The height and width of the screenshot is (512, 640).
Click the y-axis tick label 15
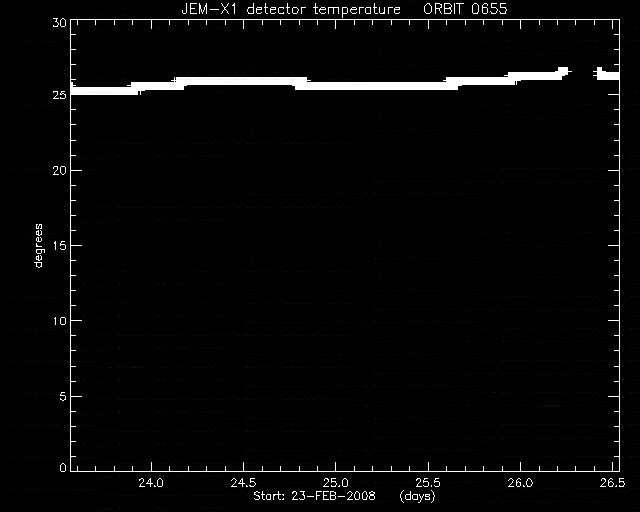tap(59, 245)
